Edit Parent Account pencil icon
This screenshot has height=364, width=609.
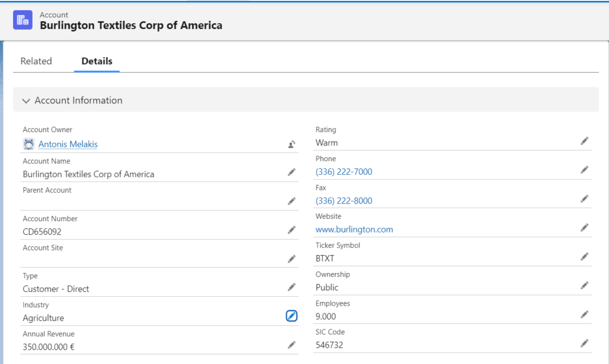tap(291, 201)
